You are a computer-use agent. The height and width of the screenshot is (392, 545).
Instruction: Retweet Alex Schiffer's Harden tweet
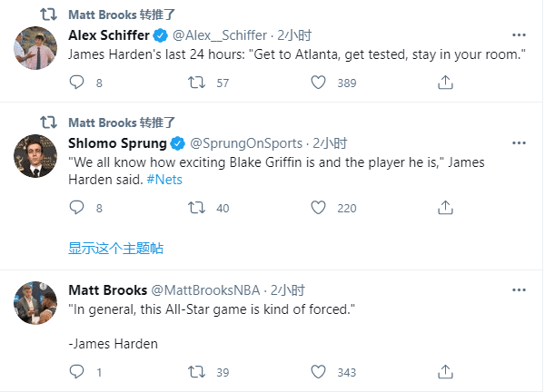(x=195, y=83)
